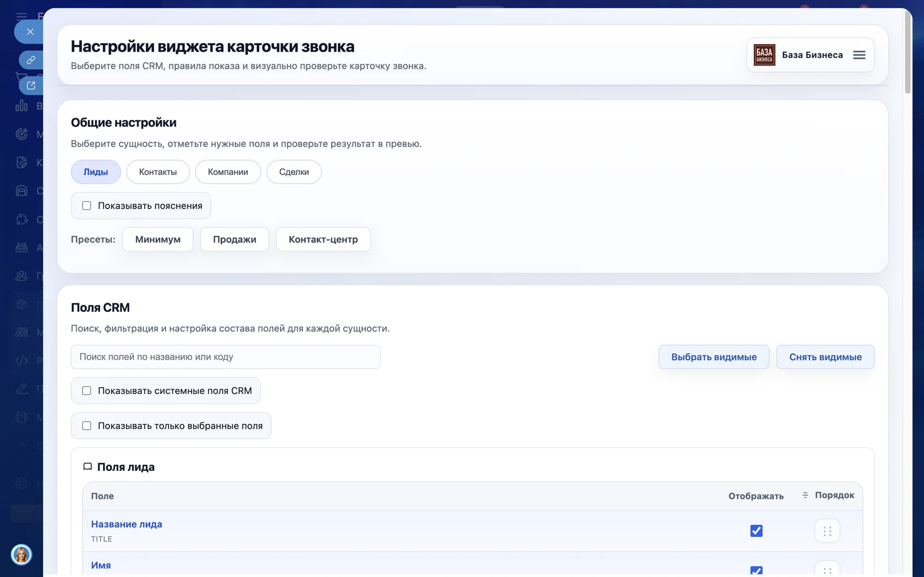This screenshot has height=577, width=924.
Task: Open the user profile avatar
Action: point(21,554)
